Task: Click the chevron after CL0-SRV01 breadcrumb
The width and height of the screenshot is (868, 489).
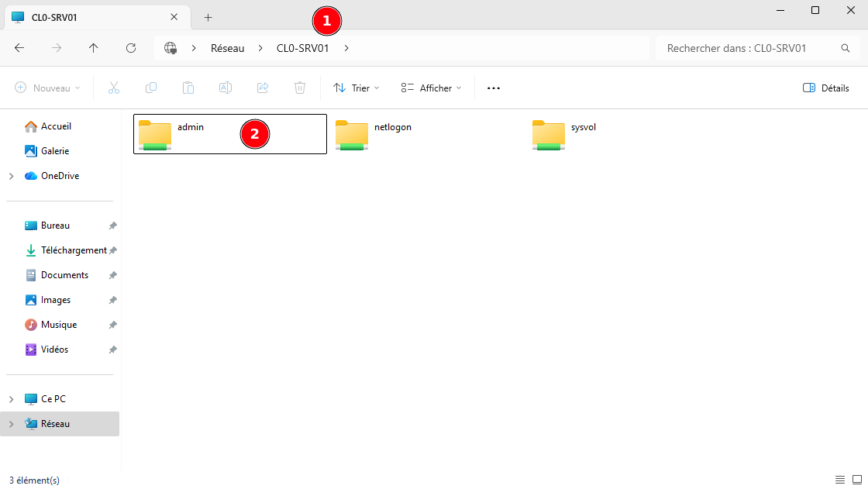Action: coord(346,48)
